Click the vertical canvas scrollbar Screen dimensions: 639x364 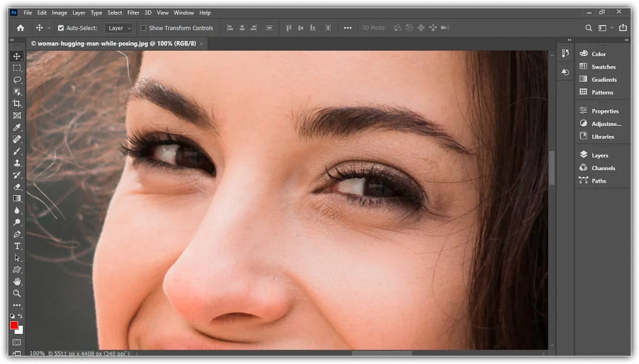coord(551,167)
